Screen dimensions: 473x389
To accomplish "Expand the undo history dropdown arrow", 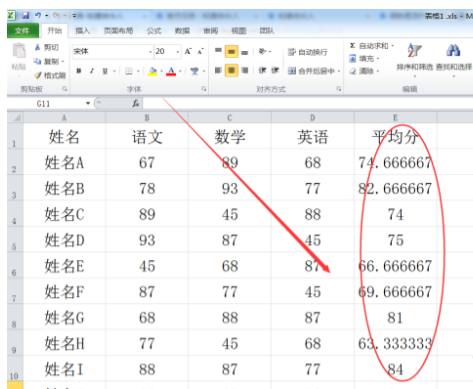I will click(x=46, y=15).
